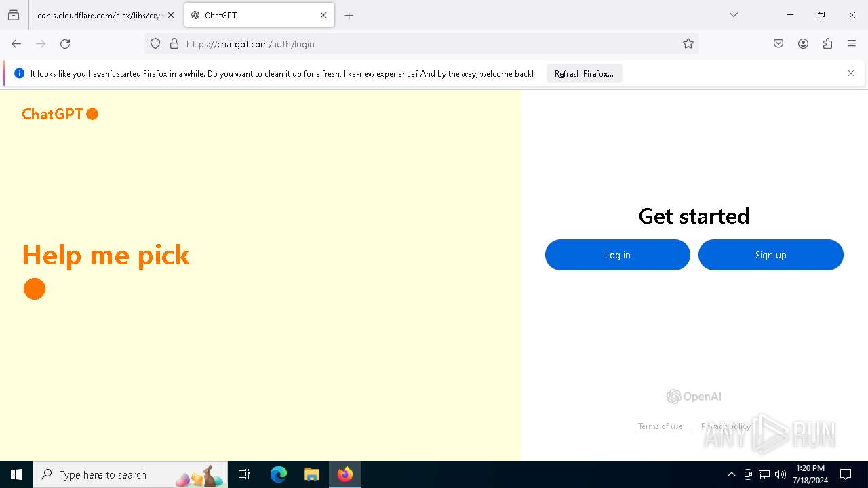Open Windows Start menu

(16, 474)
